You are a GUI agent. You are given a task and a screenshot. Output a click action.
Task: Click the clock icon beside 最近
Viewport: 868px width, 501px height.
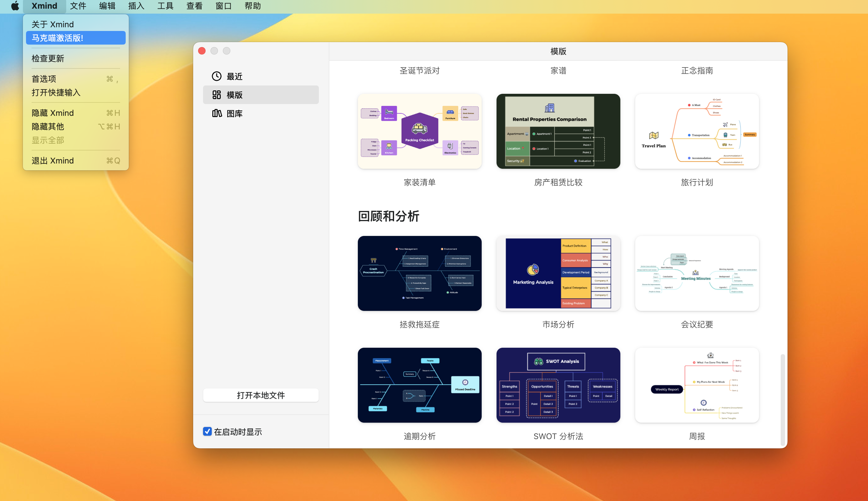216,76
